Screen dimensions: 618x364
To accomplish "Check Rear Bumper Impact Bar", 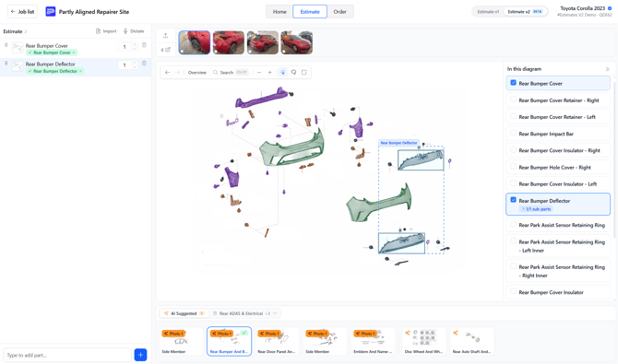I will point(513,133).
